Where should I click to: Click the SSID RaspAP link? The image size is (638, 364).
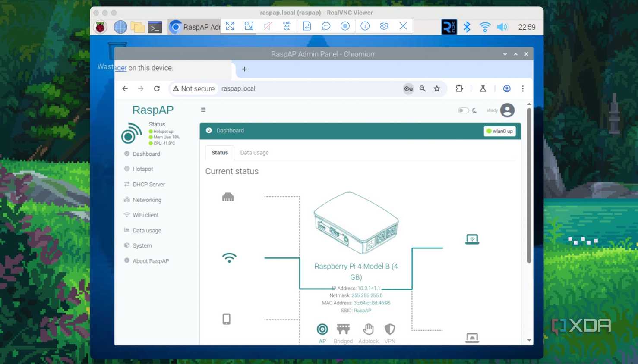point(362,311)
